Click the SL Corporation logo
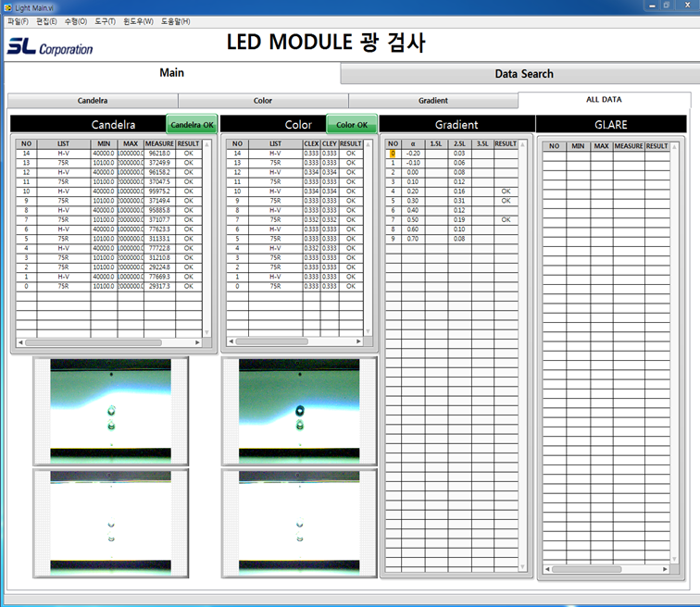 (50, 46)
